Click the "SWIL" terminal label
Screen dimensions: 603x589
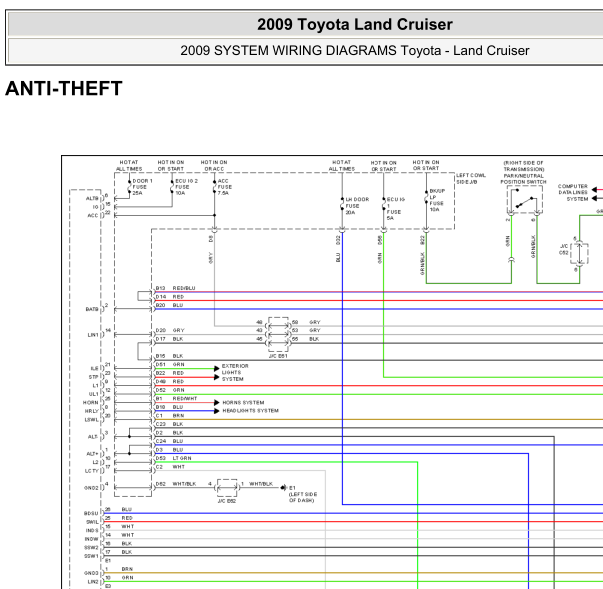pos(92,522)
